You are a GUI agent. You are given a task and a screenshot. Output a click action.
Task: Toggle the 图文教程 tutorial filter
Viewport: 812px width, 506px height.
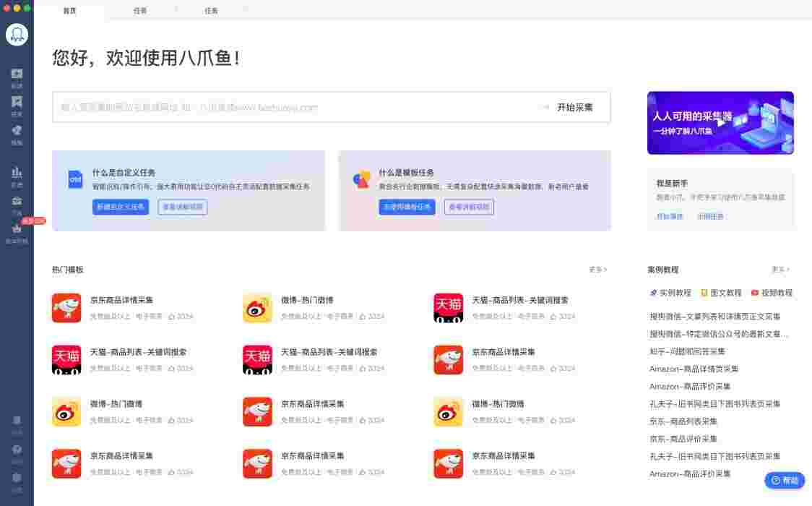720,293
